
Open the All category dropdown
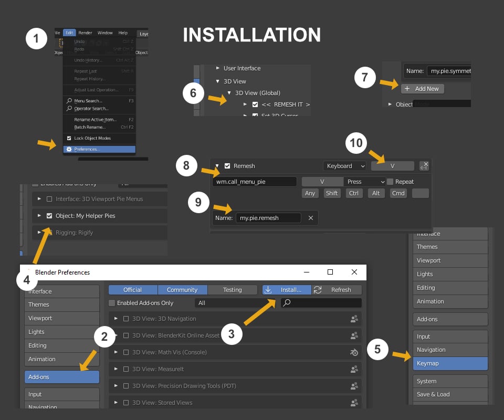pos(235,303)
